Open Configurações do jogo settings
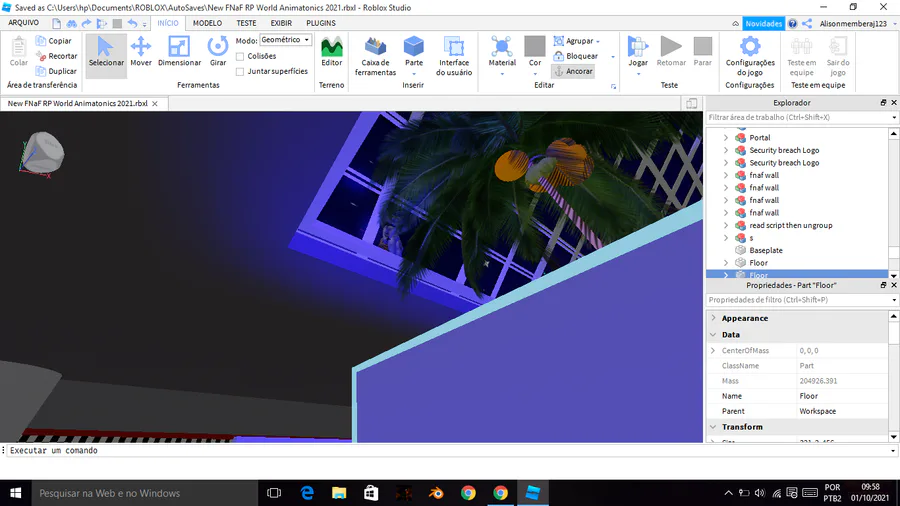The height and width of the screenshot is (506, 900). tap(750, 56)
